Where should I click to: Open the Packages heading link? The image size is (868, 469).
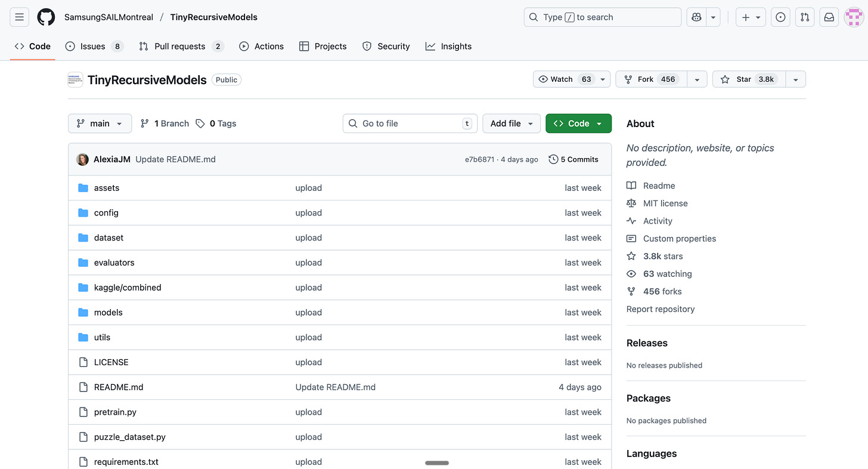(x=649, y=399)
